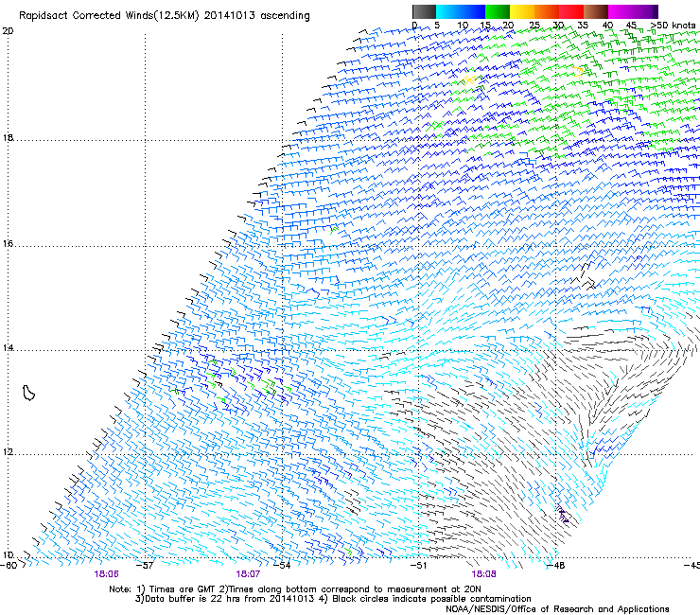Click the '>50 knots' legend label

point(673,26)
